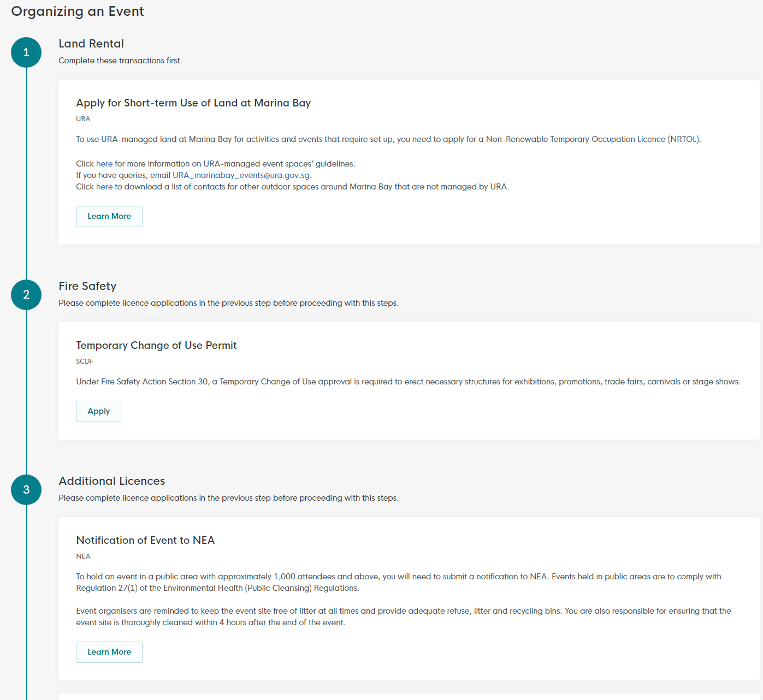763x700 pixels.
Task: Click the 'NEA' agency label under the notification title
Action: (x=83, y=556)
